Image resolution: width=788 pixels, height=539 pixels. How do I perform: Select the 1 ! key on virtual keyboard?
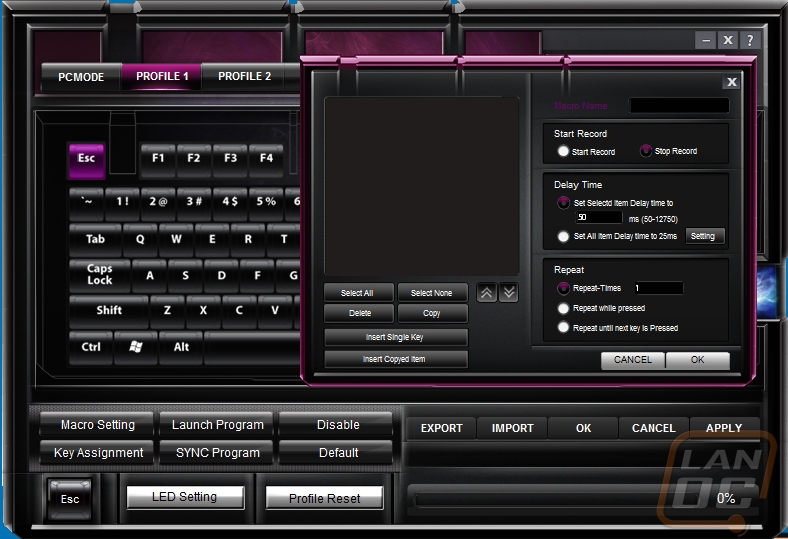[122, 202]
